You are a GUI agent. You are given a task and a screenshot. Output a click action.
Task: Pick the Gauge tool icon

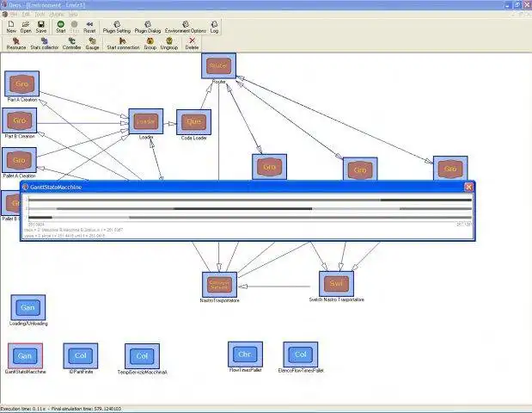click(92, 44)
